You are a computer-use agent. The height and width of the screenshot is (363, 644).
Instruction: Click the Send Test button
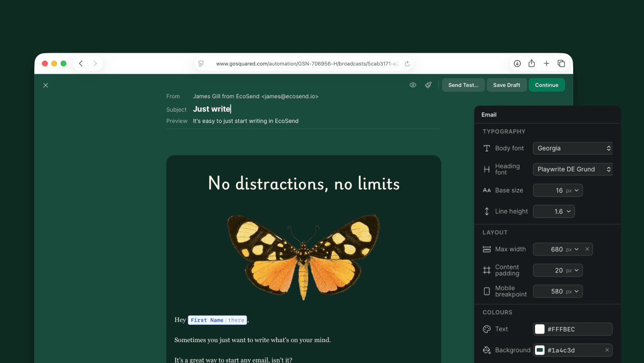463,85
